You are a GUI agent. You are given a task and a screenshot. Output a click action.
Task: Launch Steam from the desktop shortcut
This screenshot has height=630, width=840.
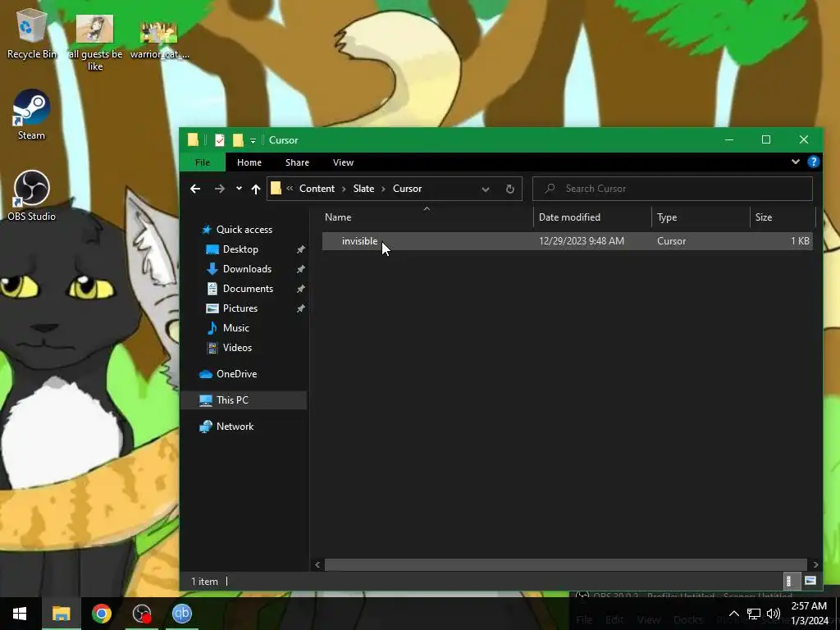point(31,115)
